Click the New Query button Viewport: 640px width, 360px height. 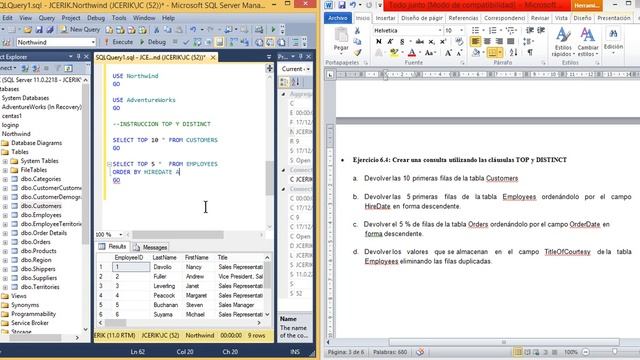click(80, 29)
